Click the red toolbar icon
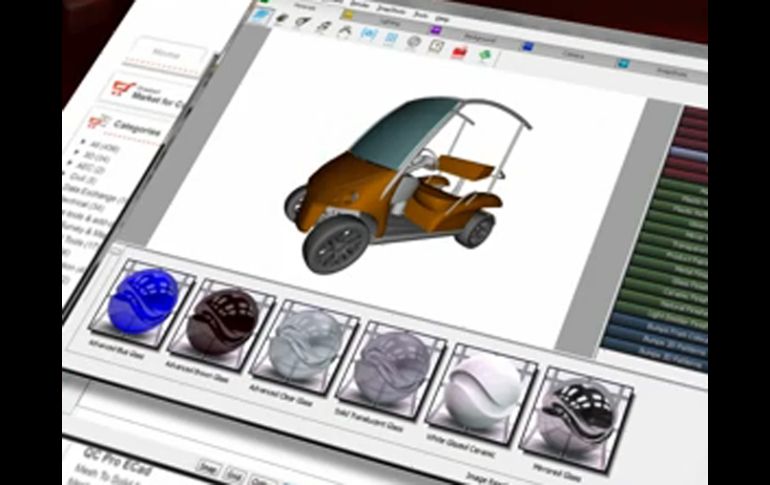770x485 pixels. (x=459, y=51)
